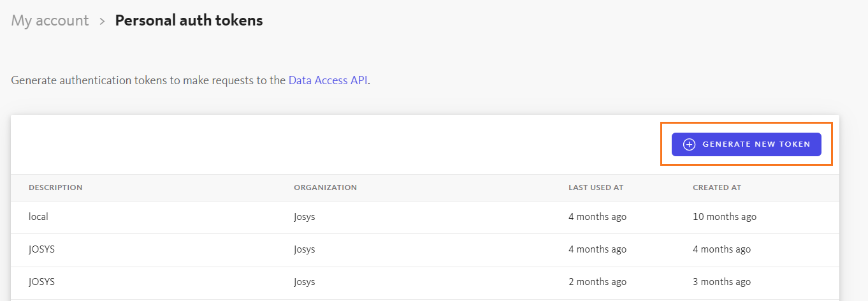Click the Personal auth tokens heading

189,20
